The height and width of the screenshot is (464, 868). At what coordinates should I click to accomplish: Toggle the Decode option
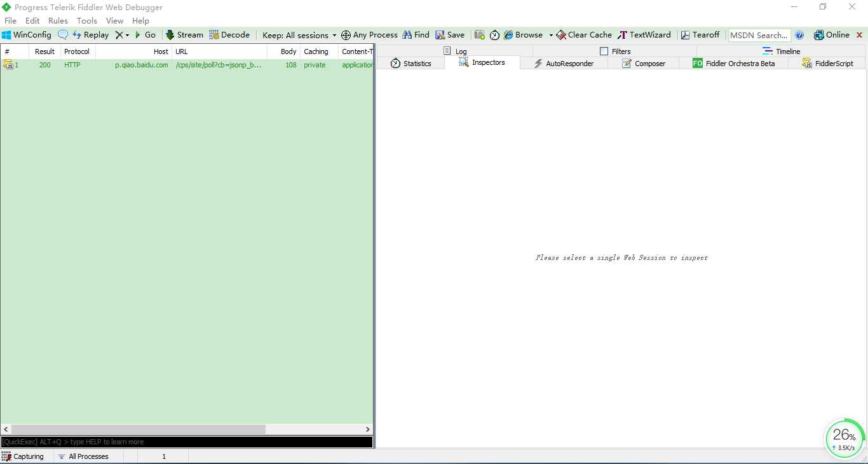click(229, 35)
